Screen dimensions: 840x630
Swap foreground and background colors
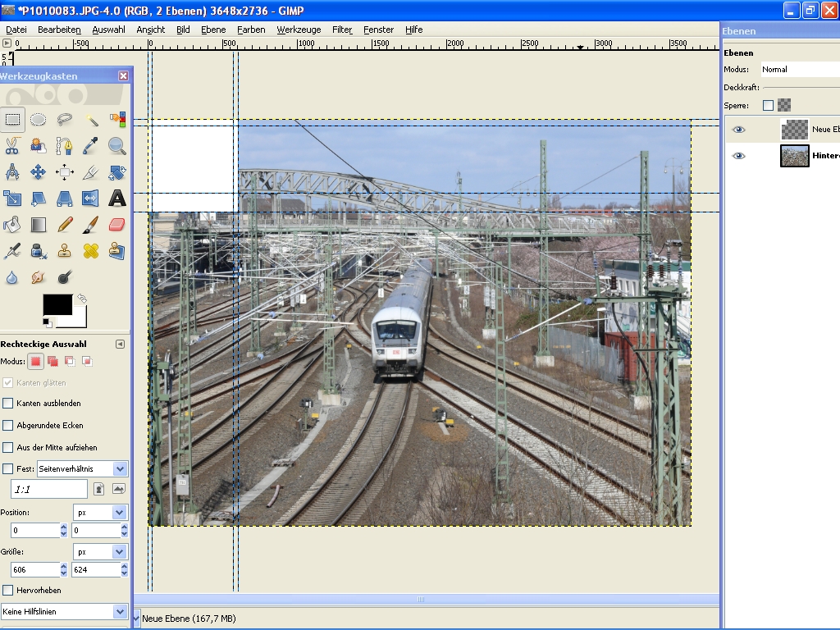82,299
